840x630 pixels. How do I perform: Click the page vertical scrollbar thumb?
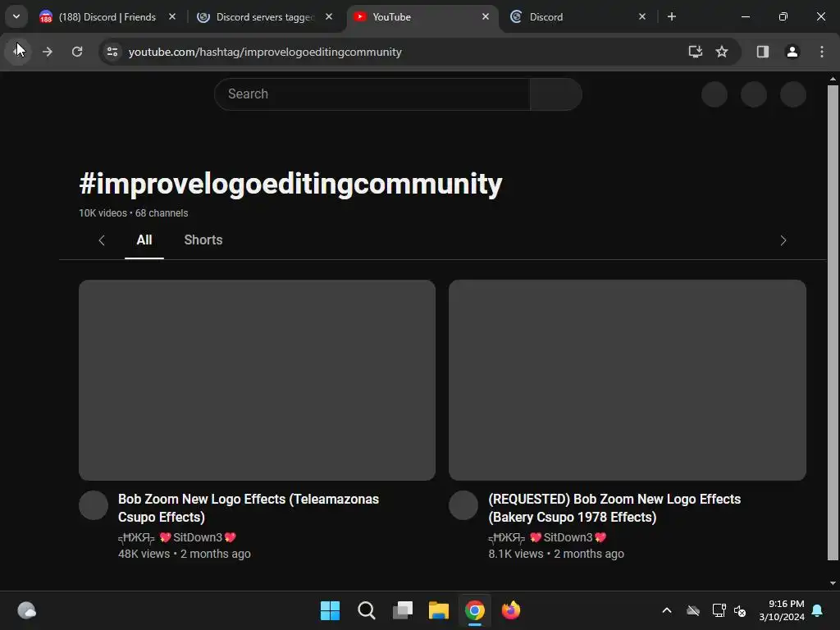coord(833,322)
